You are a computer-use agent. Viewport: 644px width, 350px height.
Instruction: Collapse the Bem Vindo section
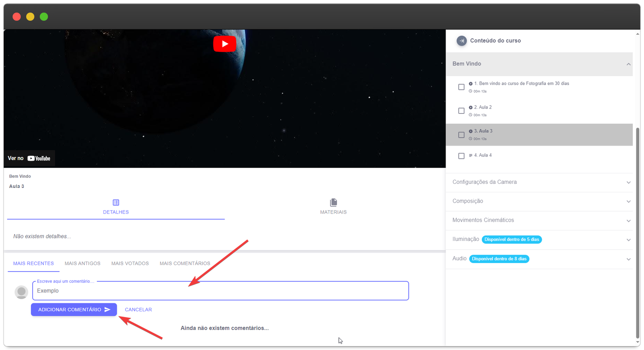pyautogui.click(x=628, y=64)
